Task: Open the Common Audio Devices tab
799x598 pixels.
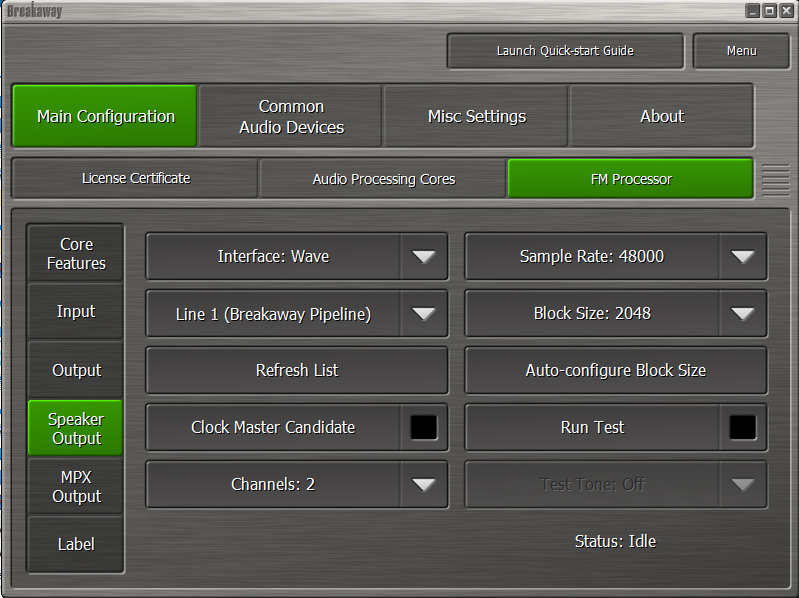Action: [291, 116]
